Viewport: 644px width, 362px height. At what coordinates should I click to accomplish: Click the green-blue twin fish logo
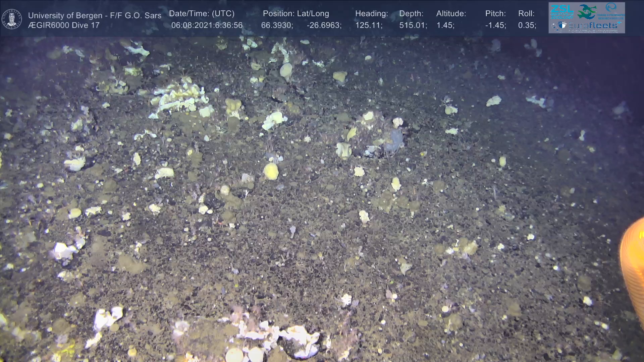tap(587, 12)
